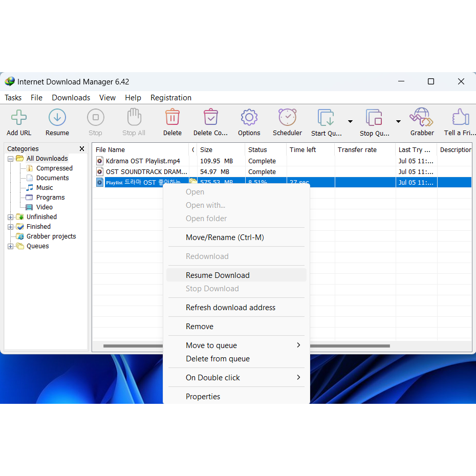476x476 pixels.
Task: Open the File menu
Action: 36,98
